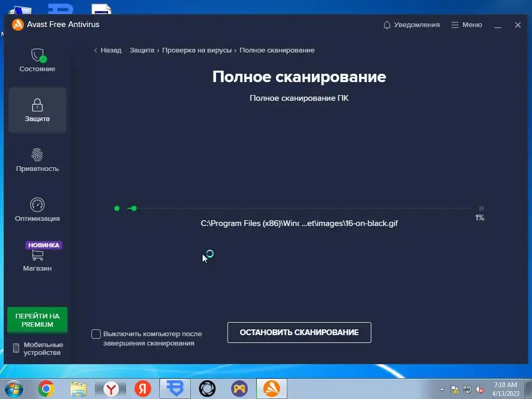Open Уведомления notifications bell
This screenshot has height=399, width=532.
pos(411,25)
